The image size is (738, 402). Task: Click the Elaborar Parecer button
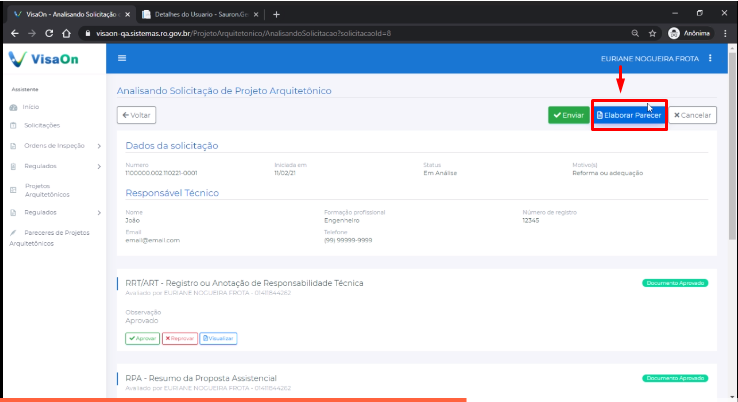629,115
